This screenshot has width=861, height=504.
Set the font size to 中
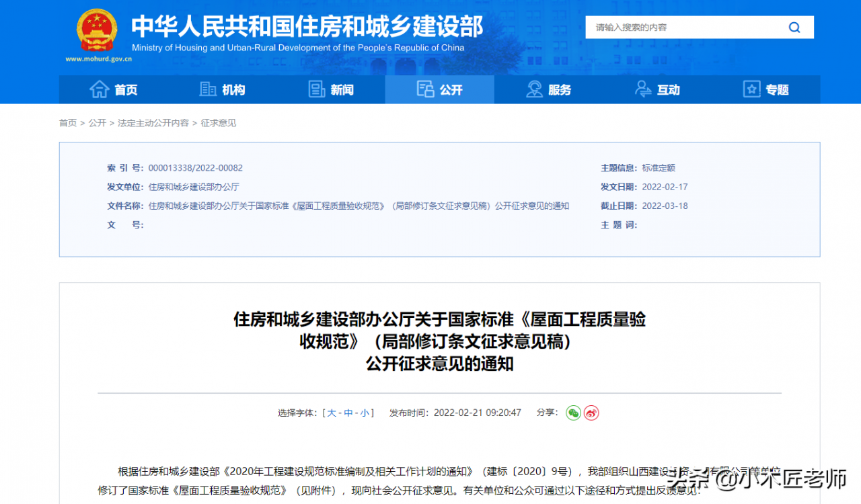[348, 413]
